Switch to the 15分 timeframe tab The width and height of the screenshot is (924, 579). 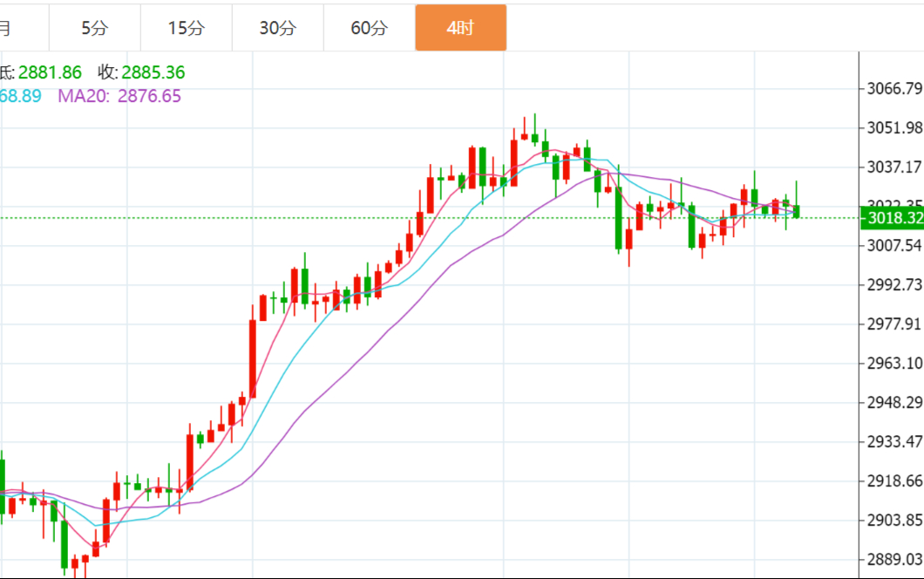[x=187, y=28]
